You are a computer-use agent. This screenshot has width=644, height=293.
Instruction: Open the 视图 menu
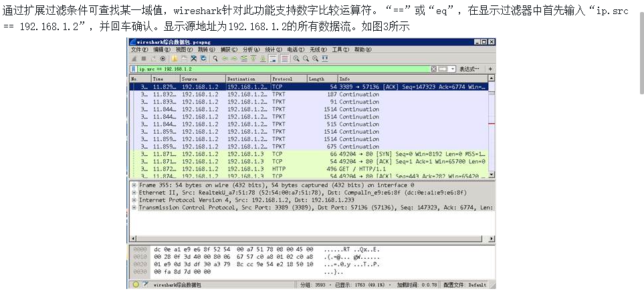(184, 50)
